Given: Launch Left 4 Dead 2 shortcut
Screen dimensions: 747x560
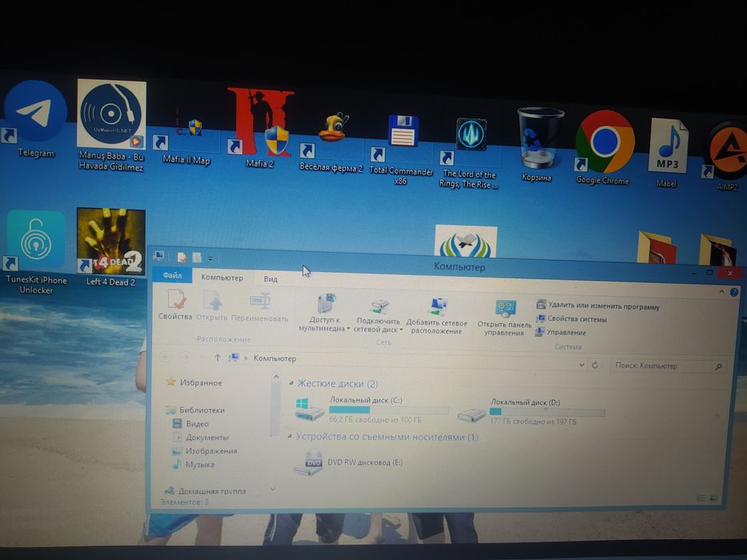Looking at the screenshot, I should click(x=110, y=248).
